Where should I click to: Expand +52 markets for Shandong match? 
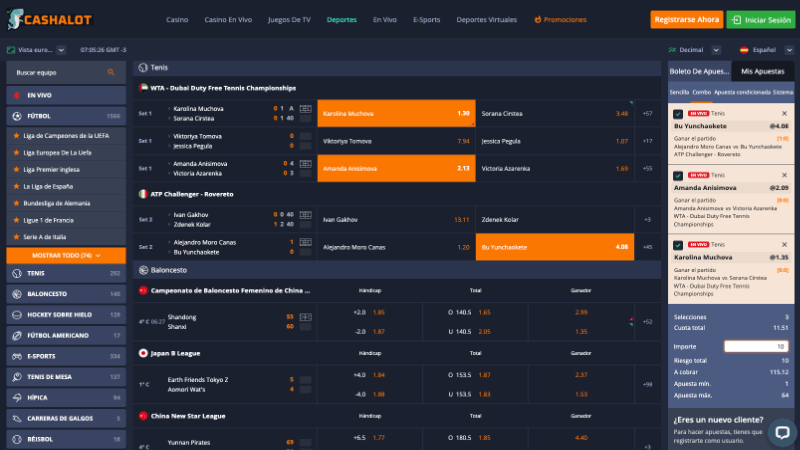coord(647,321)
